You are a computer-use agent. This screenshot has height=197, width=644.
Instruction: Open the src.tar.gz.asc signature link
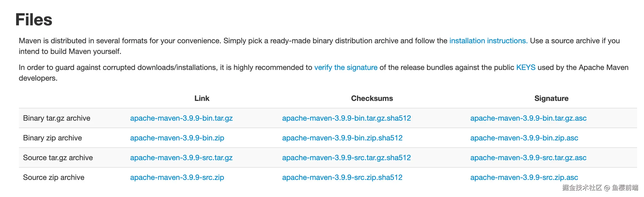point(528,158)
